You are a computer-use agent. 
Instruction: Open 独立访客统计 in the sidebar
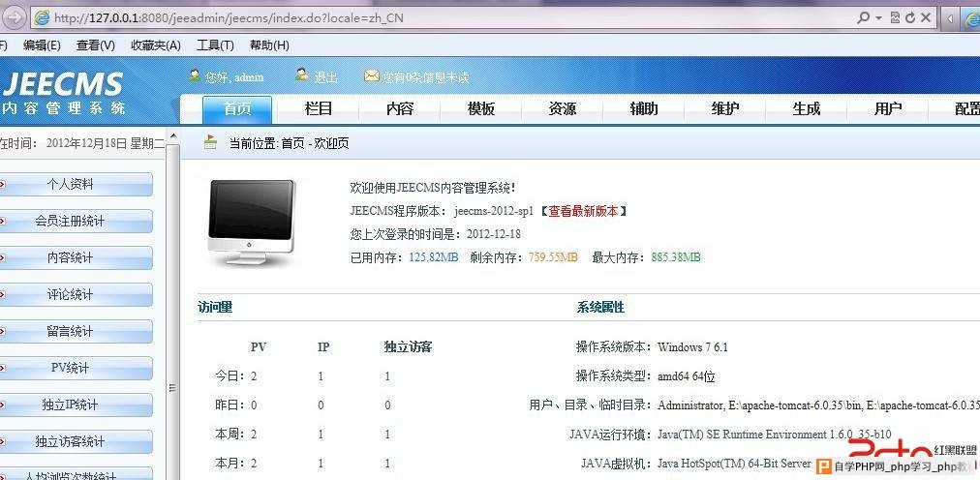coord(76,442)
